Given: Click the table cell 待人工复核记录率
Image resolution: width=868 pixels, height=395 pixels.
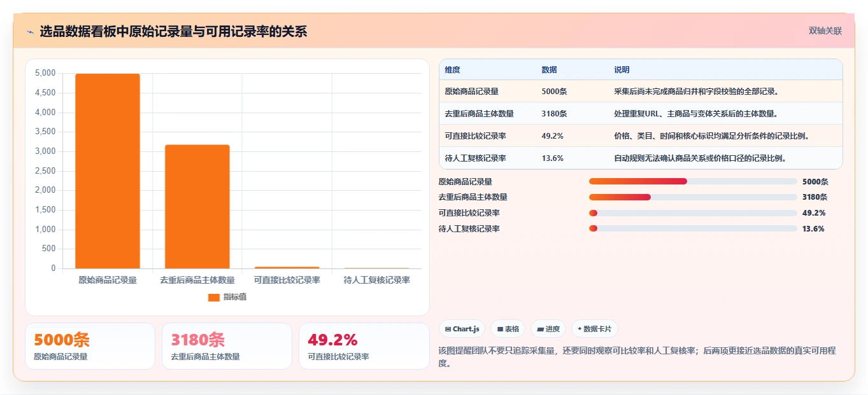Looking at the screenshot, I should pyautogui.click(x=476, y=158).
